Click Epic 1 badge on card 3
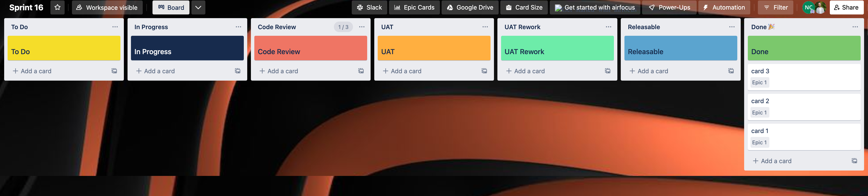 759,83
